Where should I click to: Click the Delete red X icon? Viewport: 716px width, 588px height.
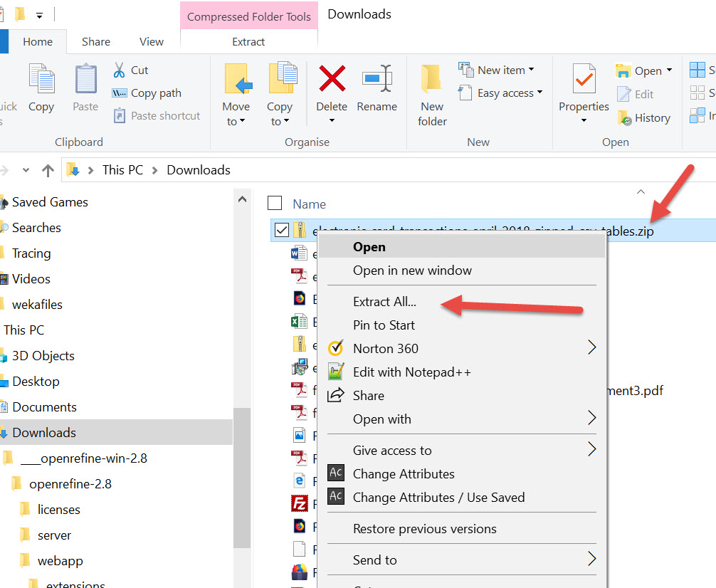tap(332, 78)
